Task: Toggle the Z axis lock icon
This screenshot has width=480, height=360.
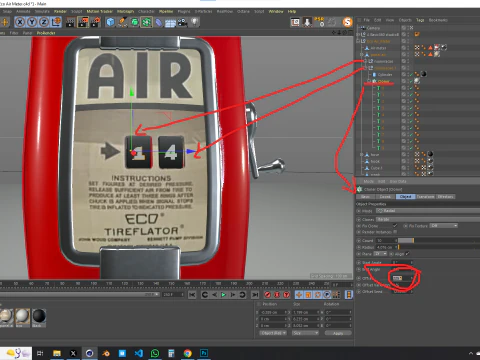Action: pos(44,22)
